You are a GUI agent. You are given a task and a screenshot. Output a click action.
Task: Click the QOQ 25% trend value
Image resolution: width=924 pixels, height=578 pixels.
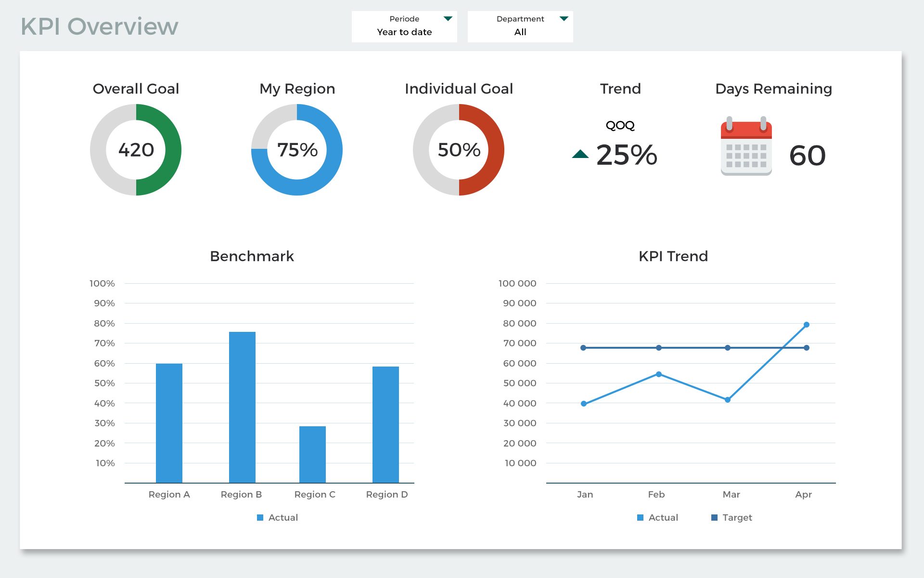click(x=626, y=155)
